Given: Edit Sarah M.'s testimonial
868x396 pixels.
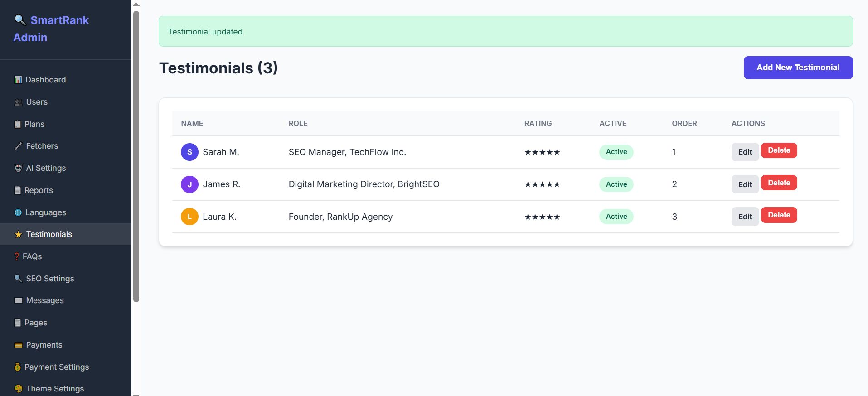Looking at the screenshot, I should (745, 152).
